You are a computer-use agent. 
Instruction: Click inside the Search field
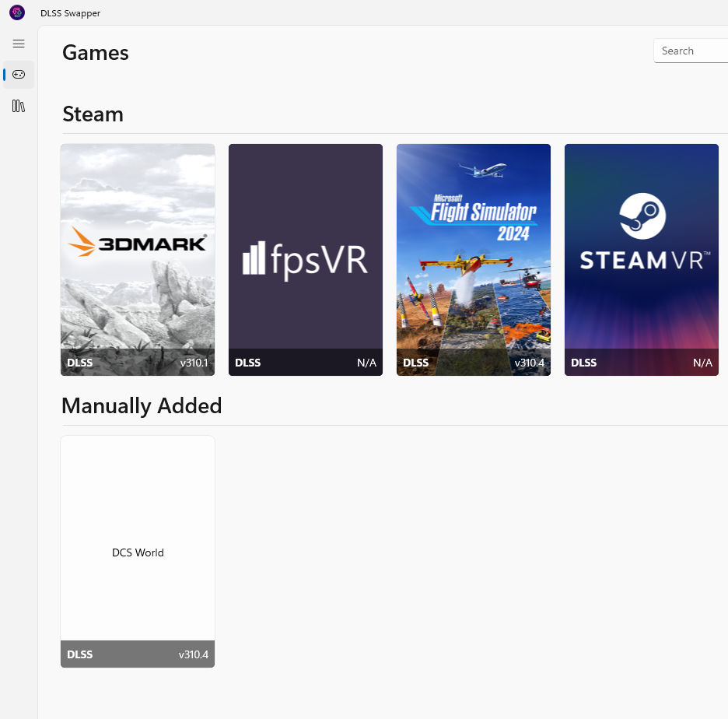click(x=691, y=51)
